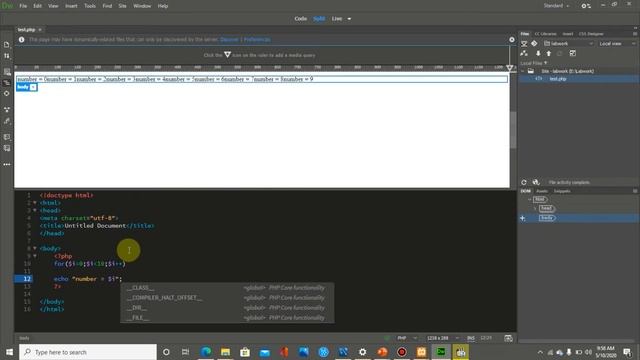Open the Edit menu
Screen dimensions: 640x360
pyautogui.click(x=38, y=6)
